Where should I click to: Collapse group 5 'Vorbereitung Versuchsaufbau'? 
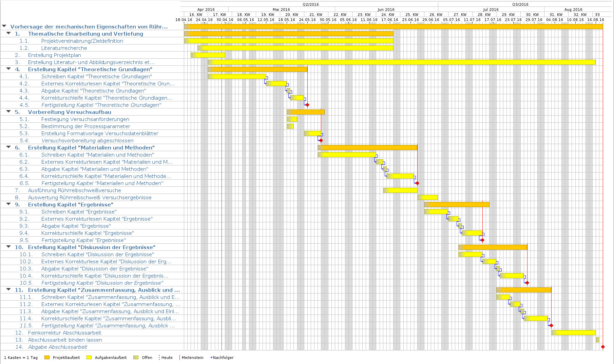[8, 112]
